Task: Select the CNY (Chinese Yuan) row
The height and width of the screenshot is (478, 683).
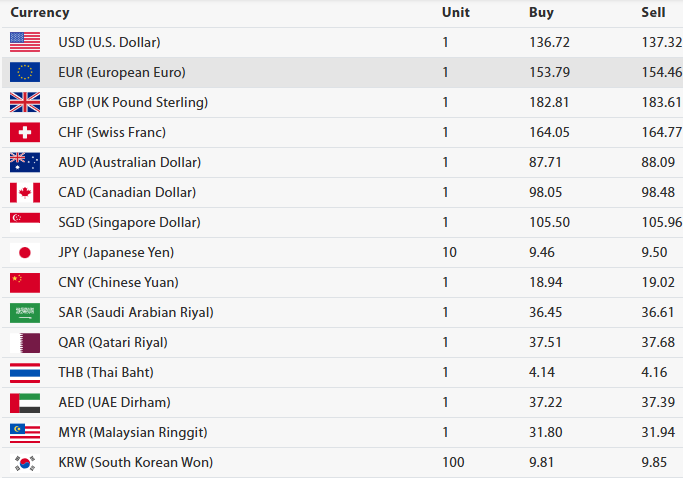Action: coord(342,283)
